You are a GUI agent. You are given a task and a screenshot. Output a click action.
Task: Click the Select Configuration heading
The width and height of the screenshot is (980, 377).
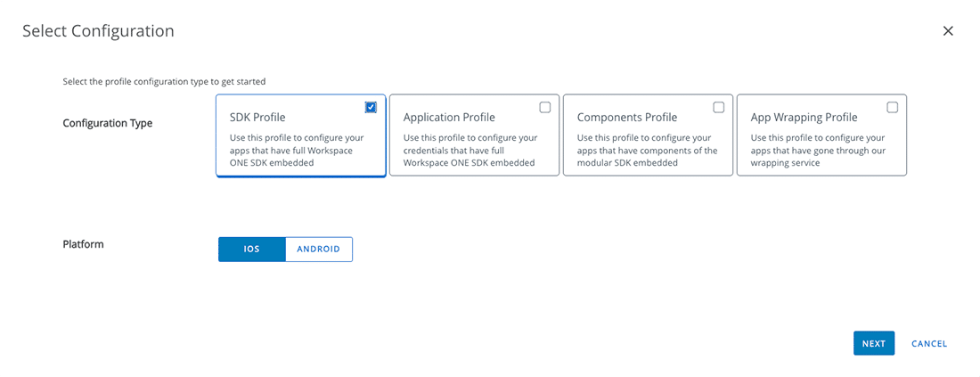point(98,31)
